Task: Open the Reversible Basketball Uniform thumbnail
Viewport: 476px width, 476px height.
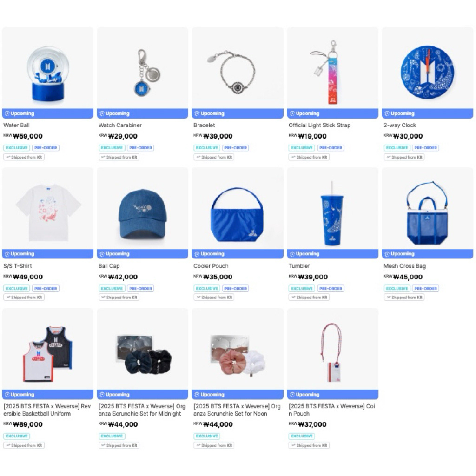Action: pos(48,349)
